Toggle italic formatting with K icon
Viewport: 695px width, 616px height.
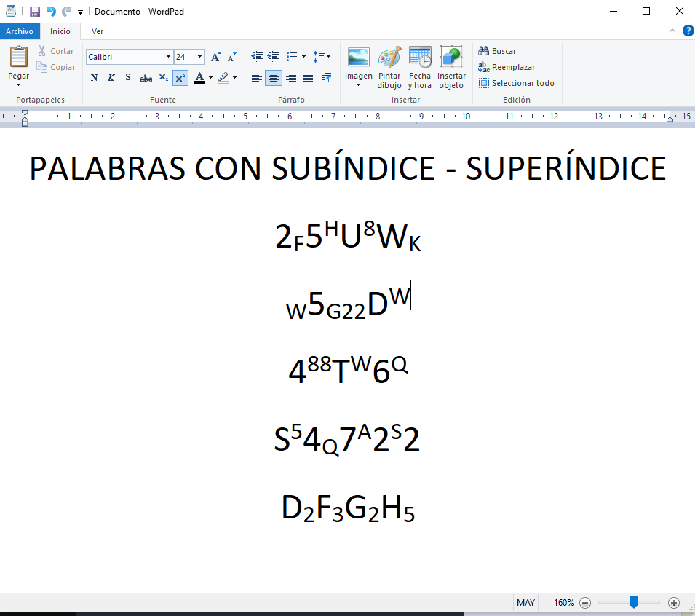coord(110,77)
